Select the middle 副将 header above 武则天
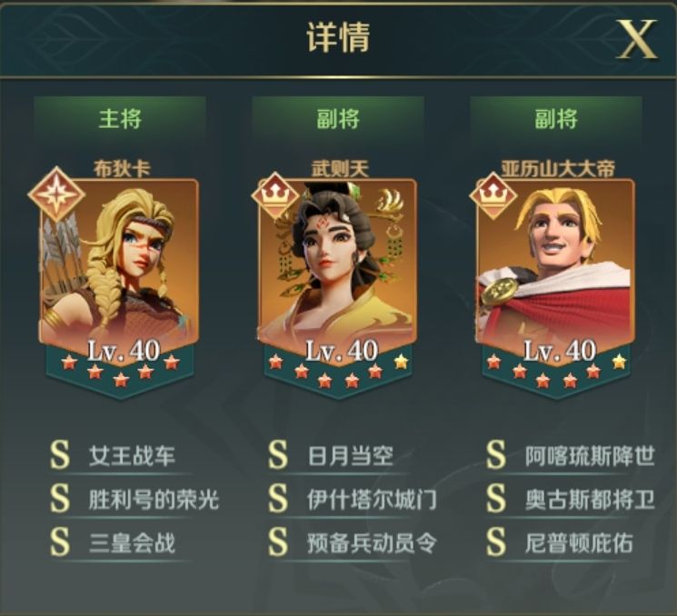Viewport: 677px width, 616px height. [338, 118]
